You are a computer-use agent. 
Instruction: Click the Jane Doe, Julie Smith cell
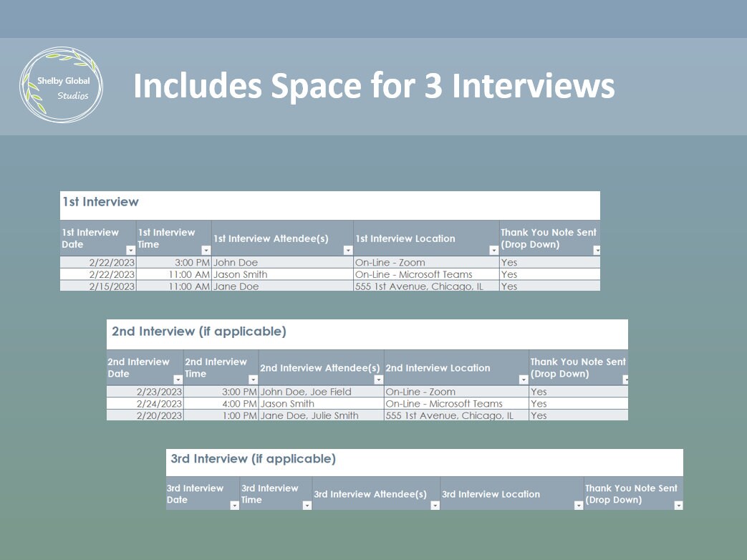click(x=322, y=415)
